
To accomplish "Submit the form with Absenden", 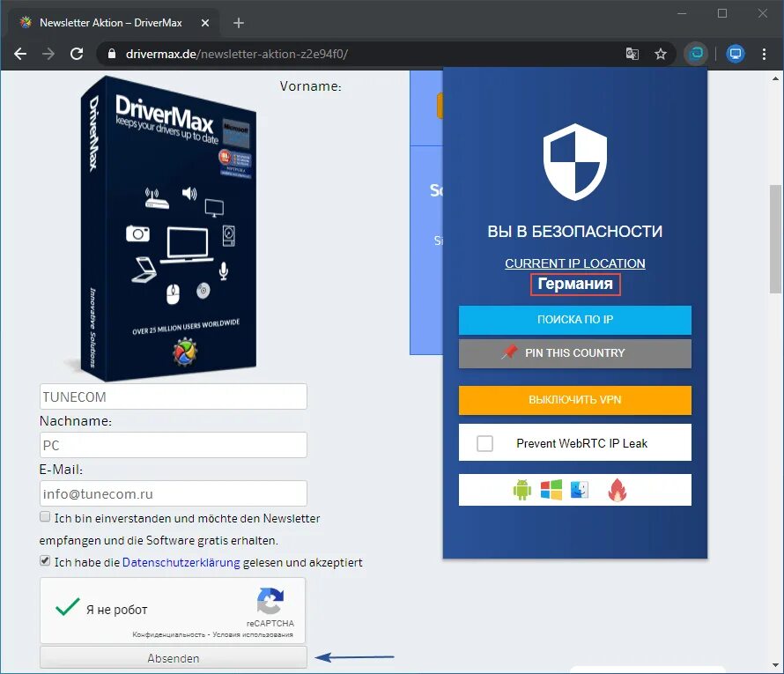I will click(173, 658).
